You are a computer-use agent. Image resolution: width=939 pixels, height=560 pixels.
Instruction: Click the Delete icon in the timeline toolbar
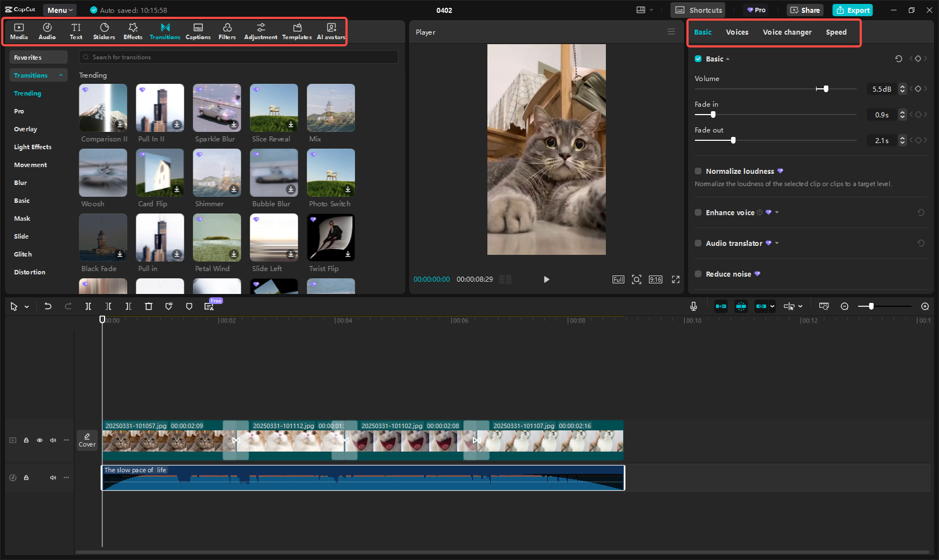[x=148, y=306]
